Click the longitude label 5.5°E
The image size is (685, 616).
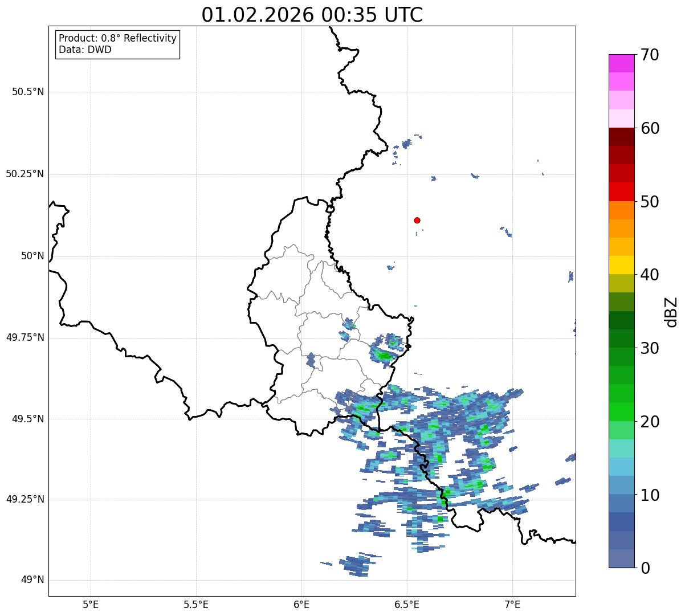click(x=196, y=604)
